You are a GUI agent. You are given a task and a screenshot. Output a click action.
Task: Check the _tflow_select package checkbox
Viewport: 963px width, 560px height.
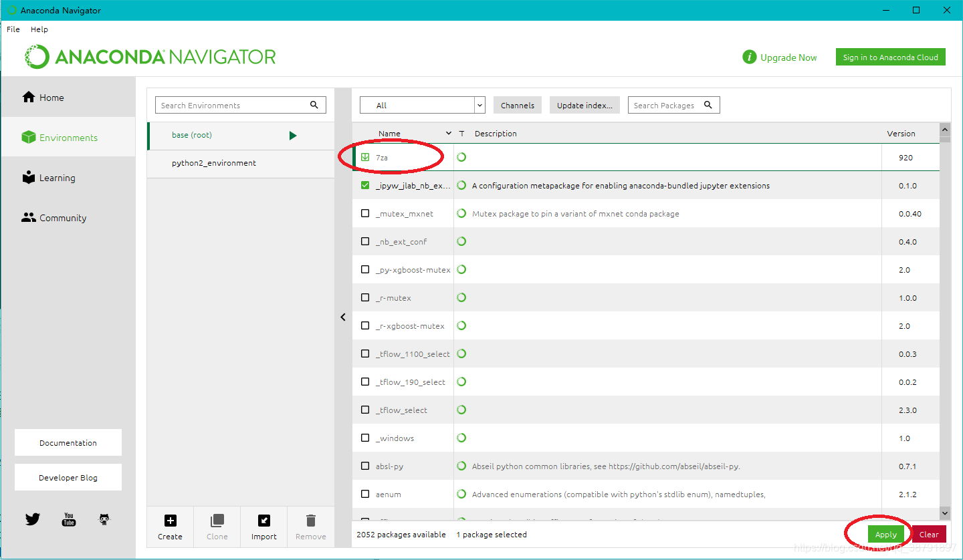coord(365,410)
